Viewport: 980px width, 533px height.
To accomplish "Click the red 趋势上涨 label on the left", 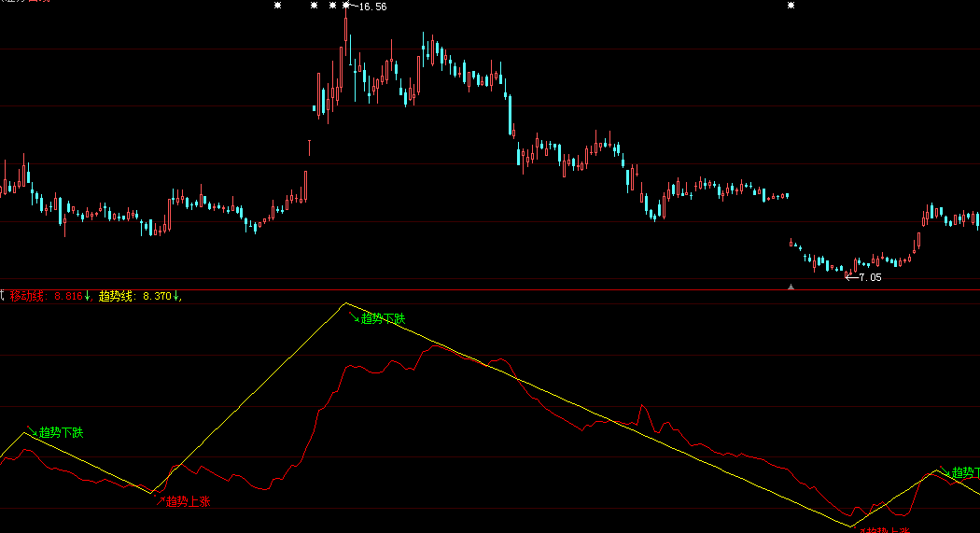I will (x=188, y=501).
